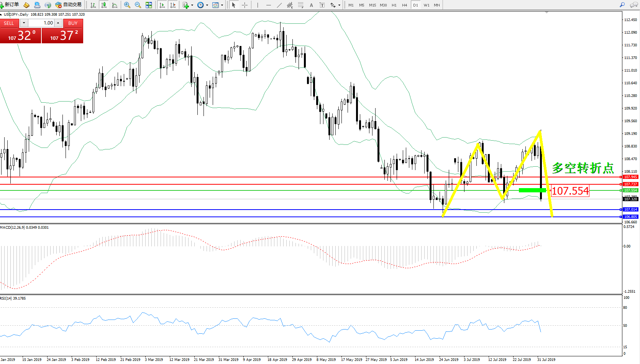
Task: Open the arrows objects dropdown
Action: pyautogui.click(x=339, y=5)
